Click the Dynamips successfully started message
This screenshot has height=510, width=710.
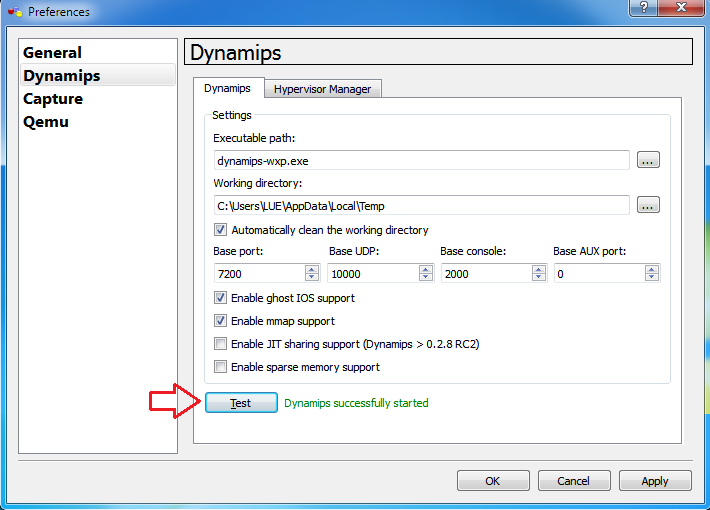[356, 403]
